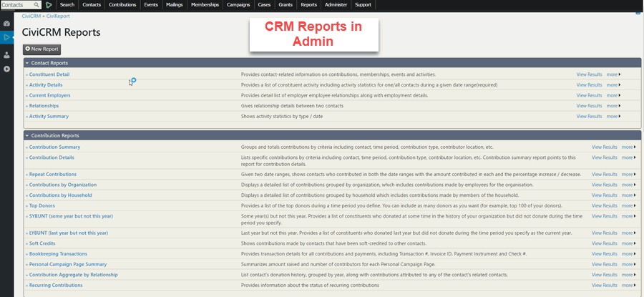Expand 'more' for Soft Credits
This screenshot has width=644, height=297.
point(628,243)
